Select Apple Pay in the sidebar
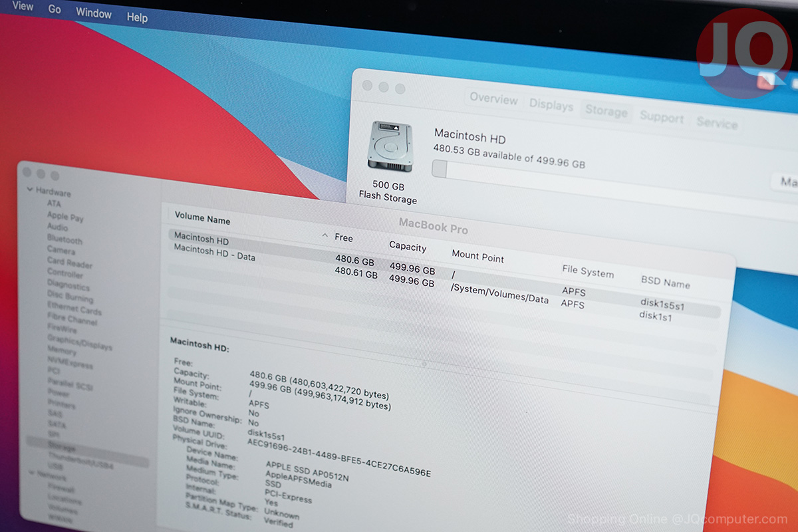 65,217
